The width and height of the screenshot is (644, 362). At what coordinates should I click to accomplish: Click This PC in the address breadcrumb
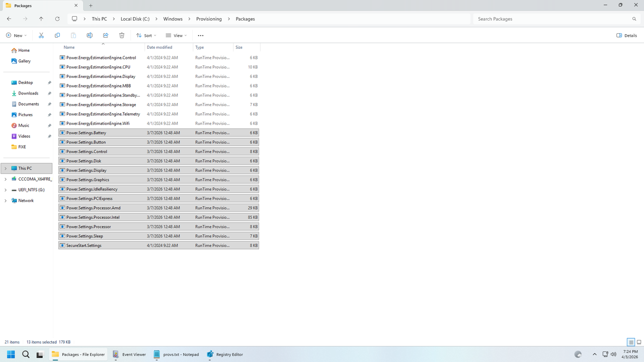click(x=99, y=19)
